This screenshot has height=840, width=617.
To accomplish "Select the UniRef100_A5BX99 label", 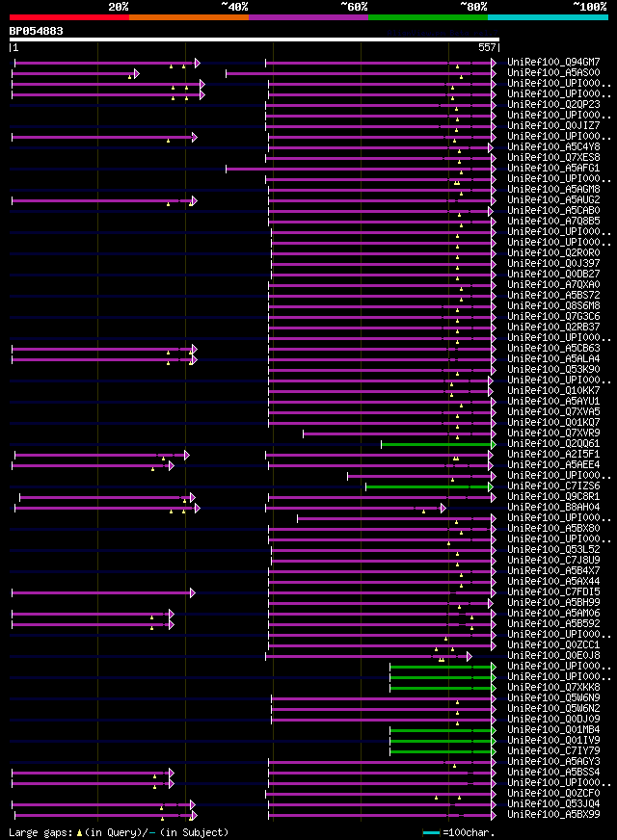I will (x=553, y=815).
